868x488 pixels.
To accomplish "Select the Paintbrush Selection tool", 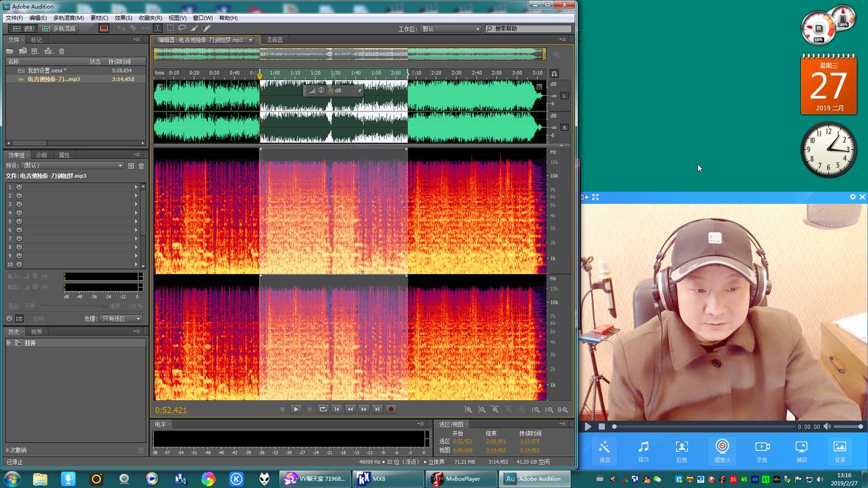I will [x=194, y=28].
